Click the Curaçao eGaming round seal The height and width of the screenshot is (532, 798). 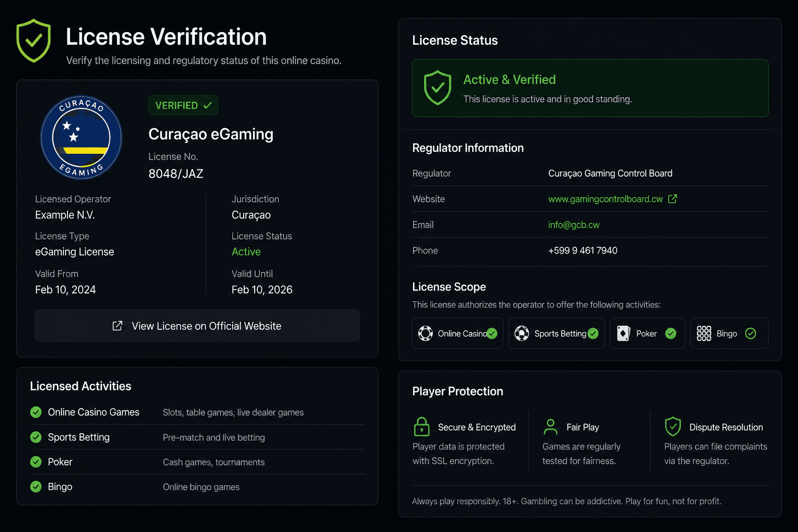81,137
